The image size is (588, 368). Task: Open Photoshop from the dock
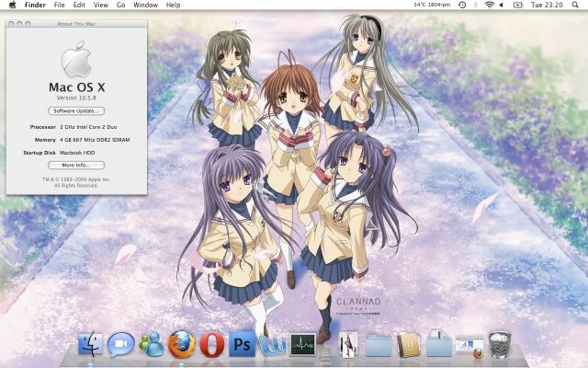pyautogui.click(x=242, y=345)
